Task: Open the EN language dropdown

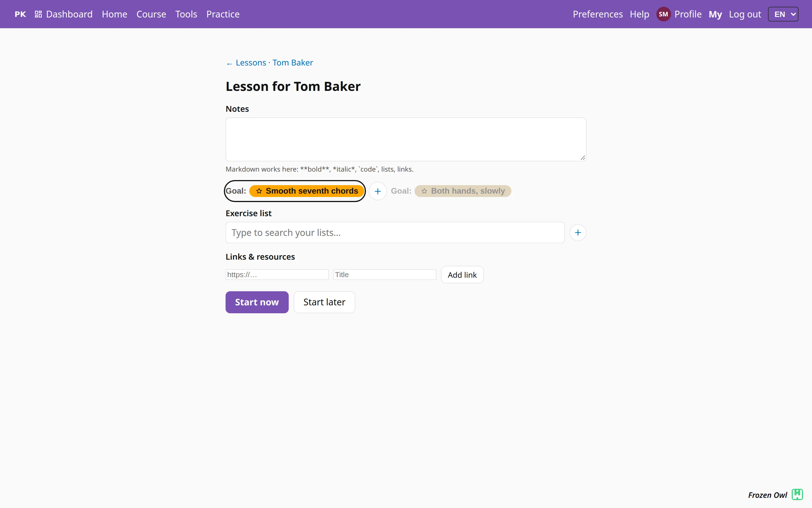Action: coord(783,14)
